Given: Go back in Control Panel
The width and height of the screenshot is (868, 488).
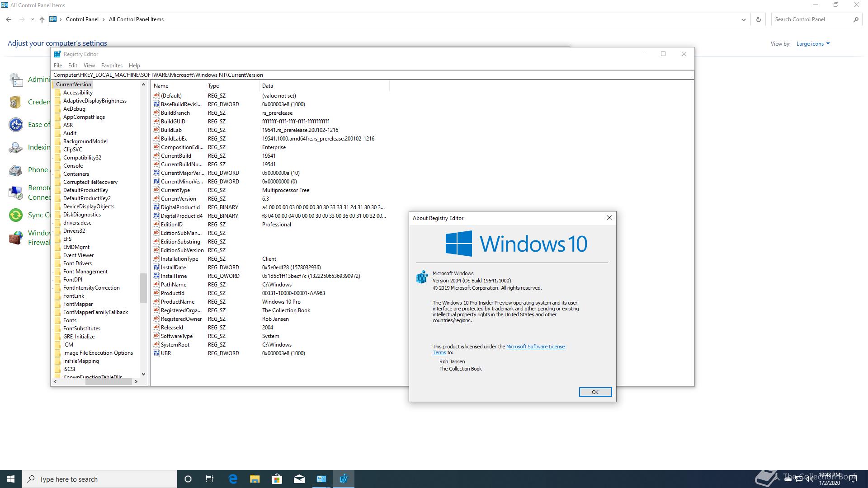Looking at the screenshot, I should (9, 19).
